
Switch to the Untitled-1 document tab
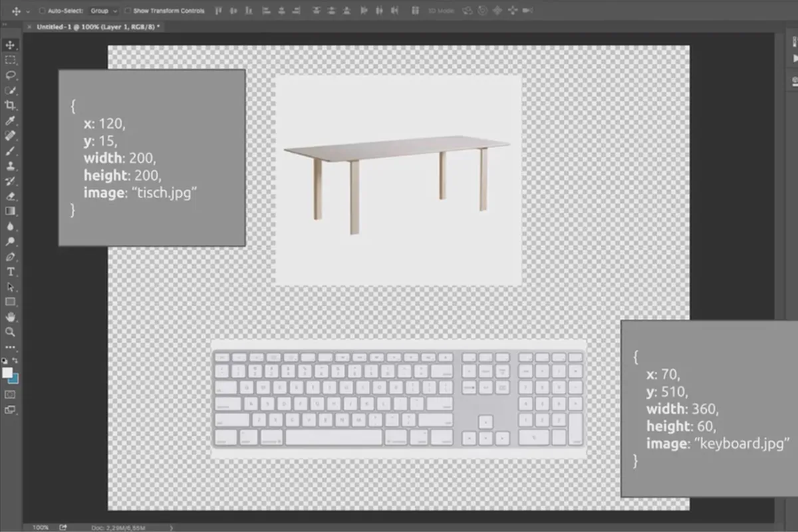coord(95,27)
